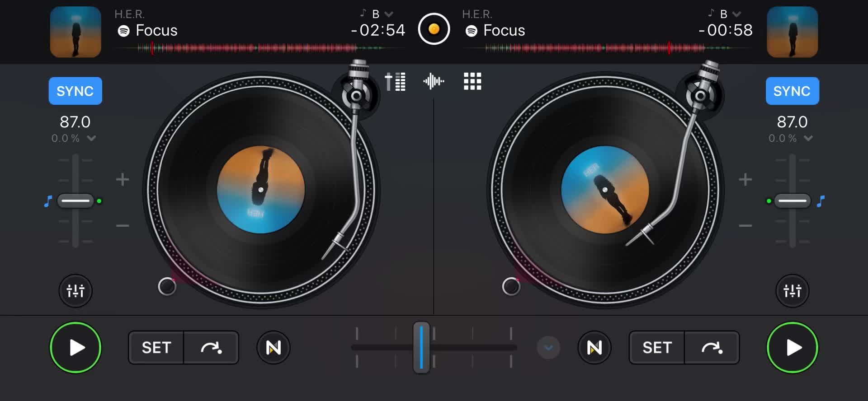Click the right deck tempo slider handle
The width and height of the screenshot is (868, 401).
pos(792,200)
